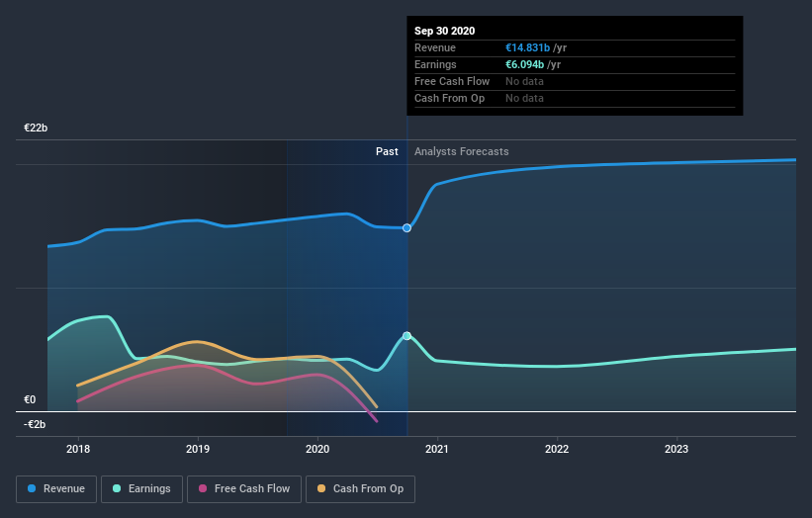Click the Cash From Op row's No data text
The width and height of the screenshot is (812, 518).
click(524, 98)
